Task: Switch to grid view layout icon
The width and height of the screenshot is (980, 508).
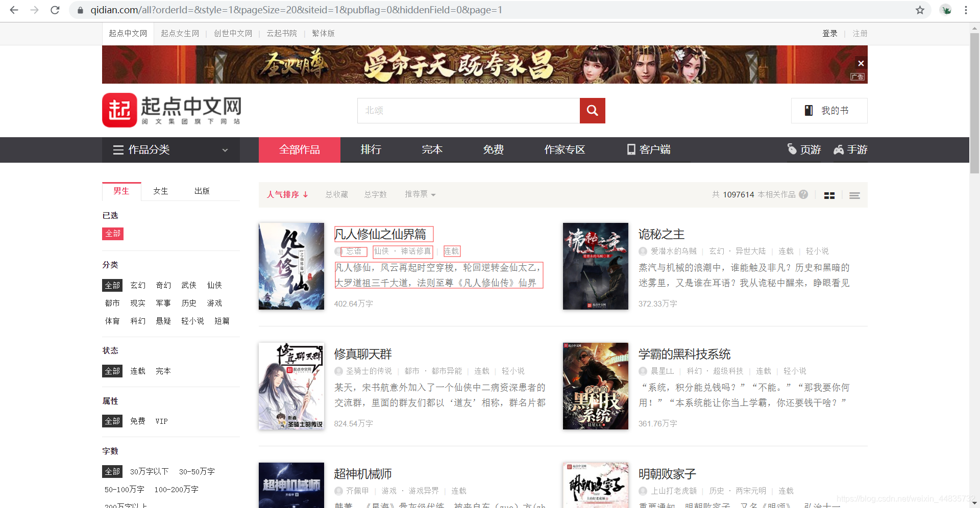Action: pyautogui.click(x=829, y=195)
